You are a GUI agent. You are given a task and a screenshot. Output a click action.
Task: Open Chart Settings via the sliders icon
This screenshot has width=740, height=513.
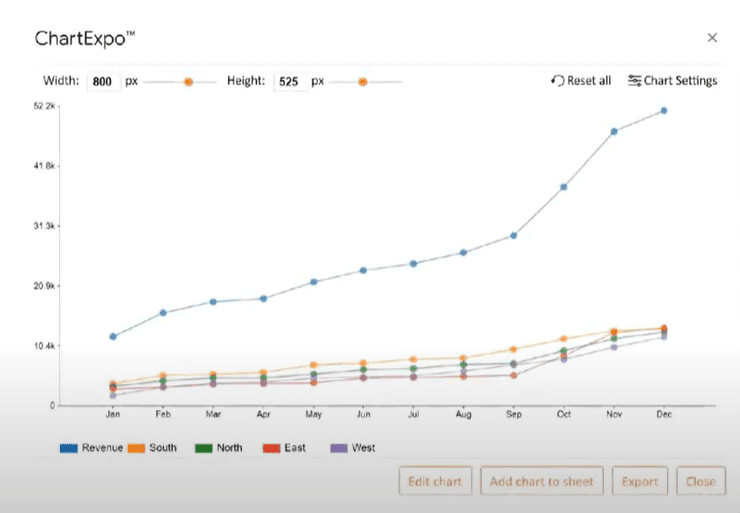tap(634, 81)
